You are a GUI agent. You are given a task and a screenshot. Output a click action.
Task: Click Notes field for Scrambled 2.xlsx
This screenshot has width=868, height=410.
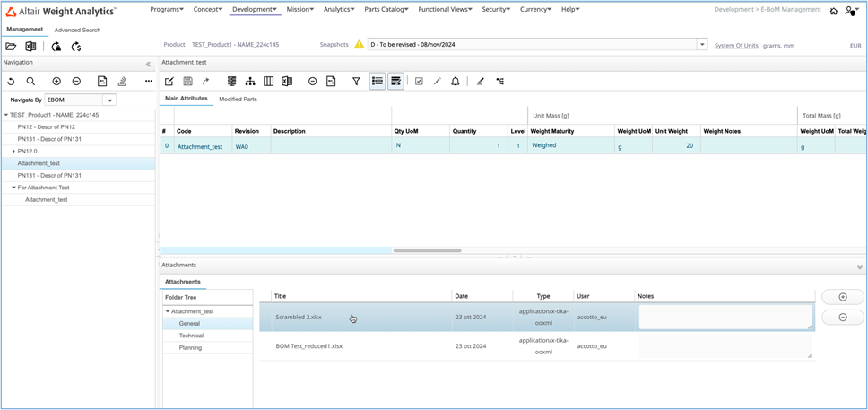point(725,317)
